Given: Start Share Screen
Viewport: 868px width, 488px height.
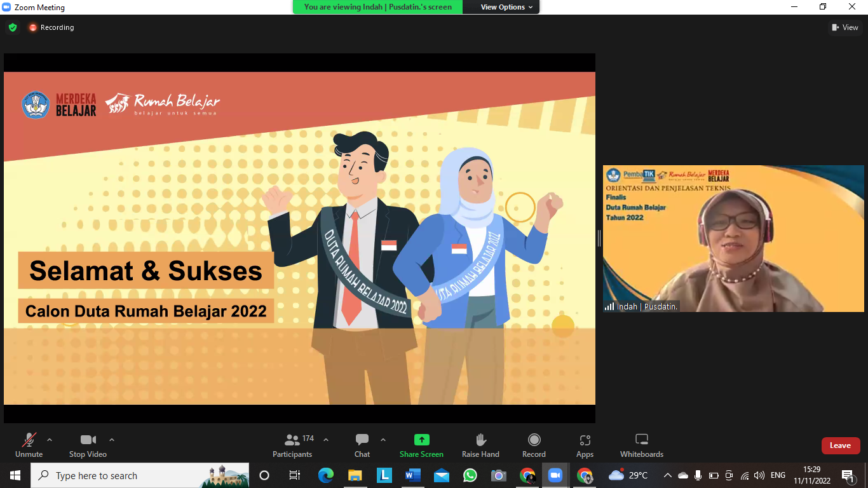Looking at the screenshot, I should click(x=421, y=445).
